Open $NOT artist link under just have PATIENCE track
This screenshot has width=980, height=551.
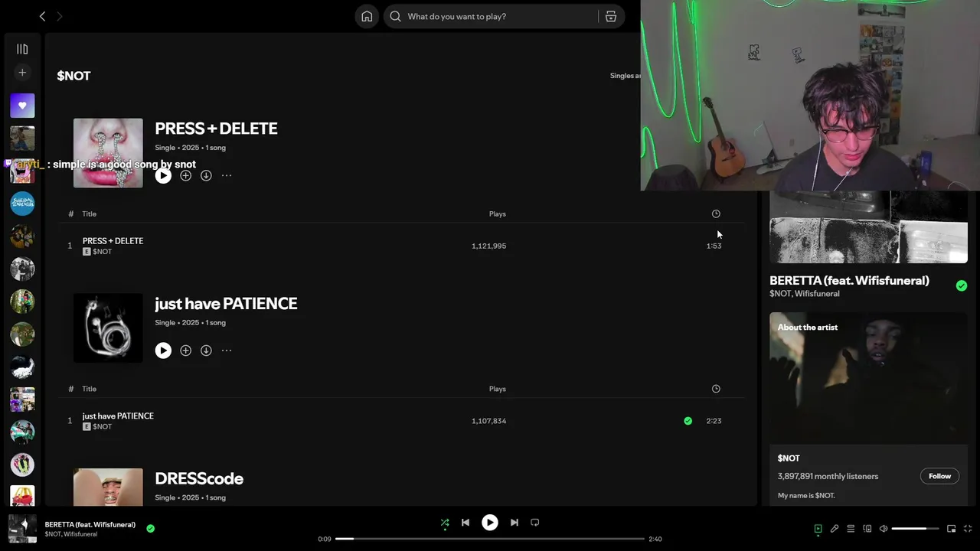[102, 427]
